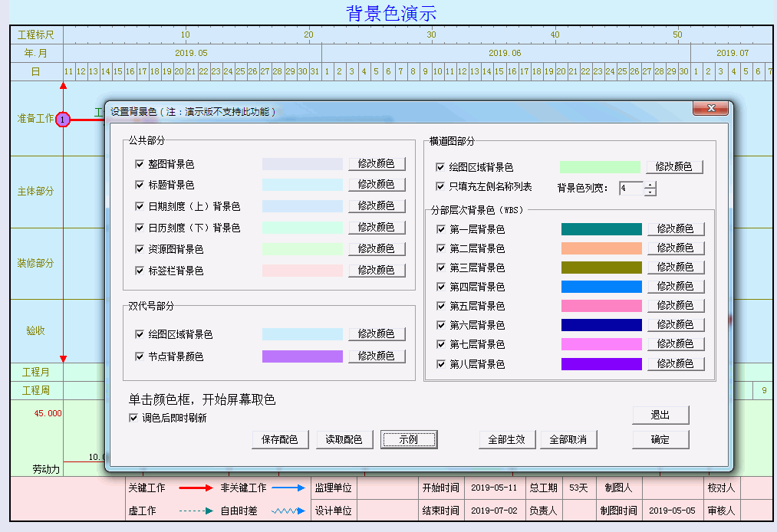Click the 示例 button
777x532 pixels.
click(x=409, y=439)
